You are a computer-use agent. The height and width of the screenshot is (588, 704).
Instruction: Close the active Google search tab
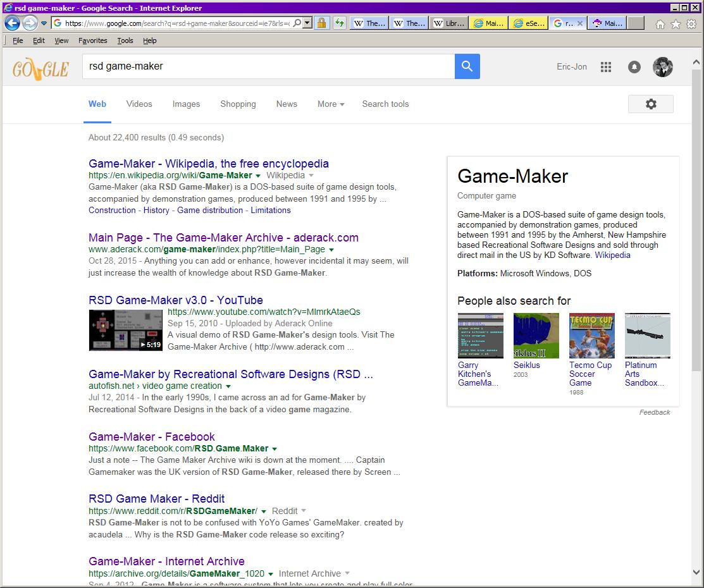580,23
